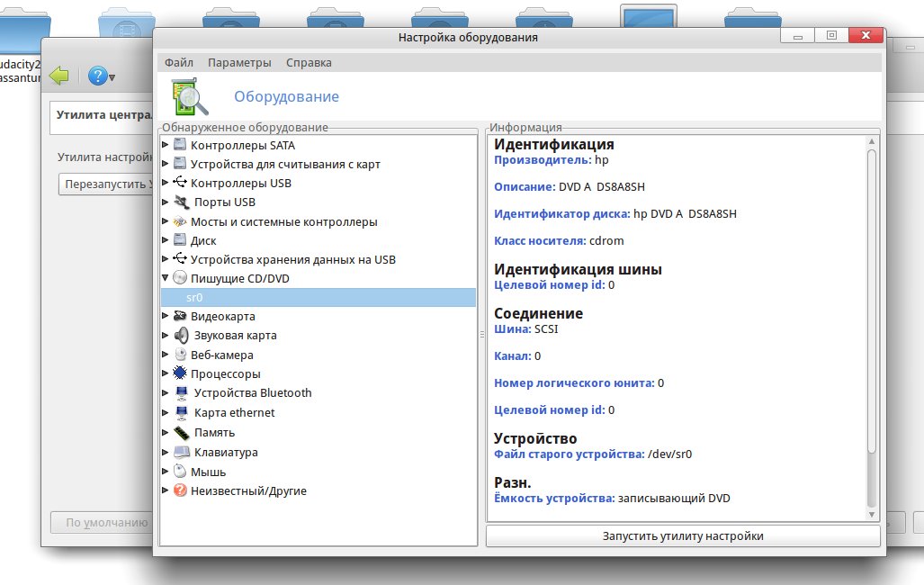The height and width of the screenshot is (585, 924).
Task: Expand the Неизвестный/Другие node
Action: (x=165, y=490)
